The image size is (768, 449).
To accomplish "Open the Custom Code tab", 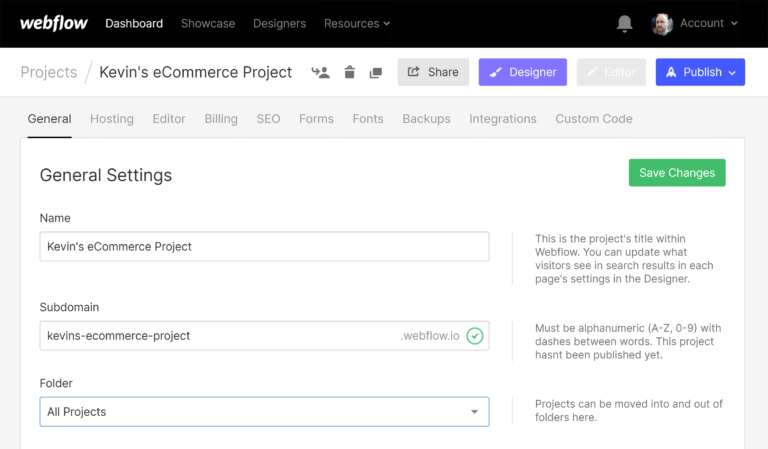I will [x=594, y=118].
